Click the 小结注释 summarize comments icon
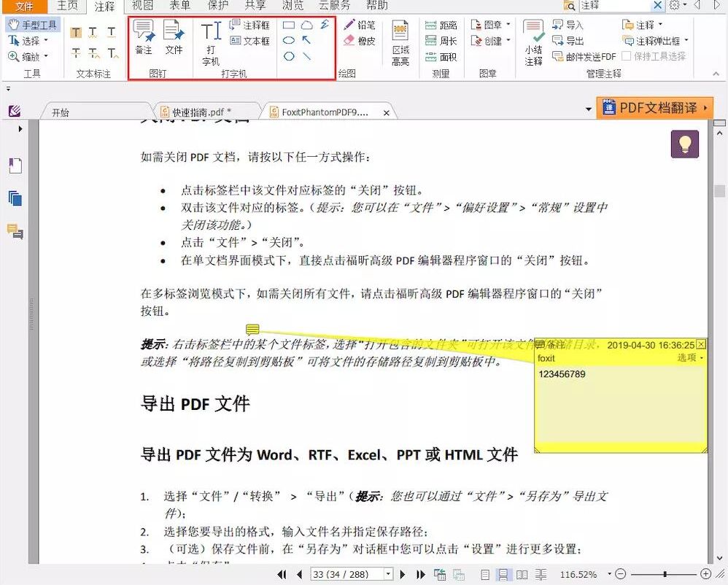Viewport: 728px width, 585px height. [x=533, y=40]
